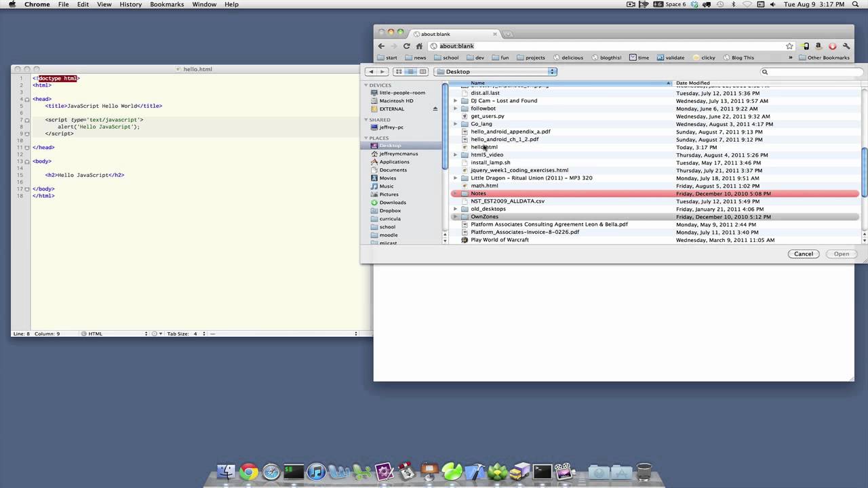Open the Window menu
Viewport: 868px width, 488px height.
(204, 4)
